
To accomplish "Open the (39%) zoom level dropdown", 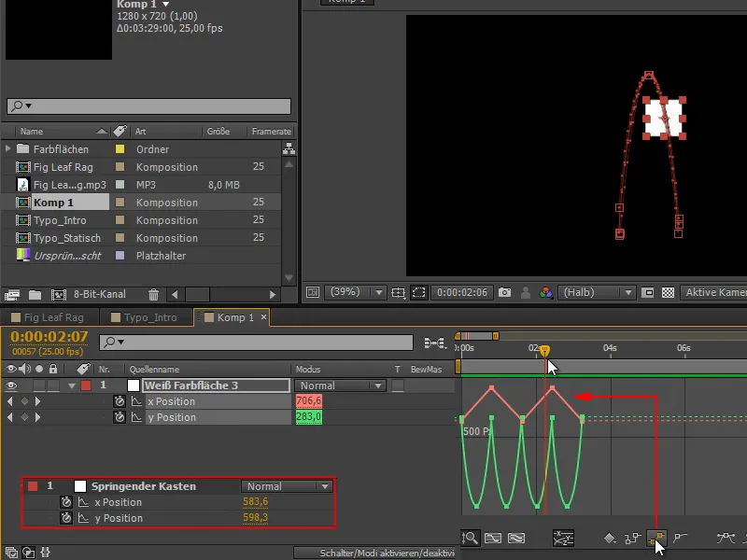I will [356, 292].
